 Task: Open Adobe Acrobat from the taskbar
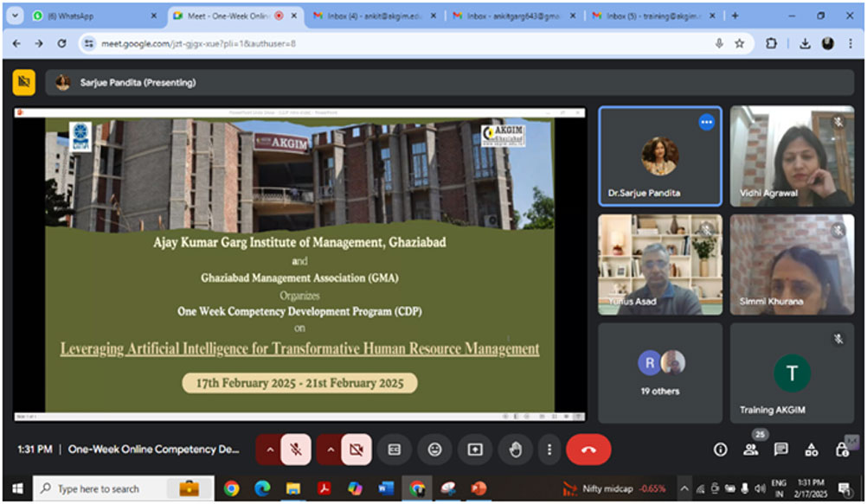[x=324, y=488]
